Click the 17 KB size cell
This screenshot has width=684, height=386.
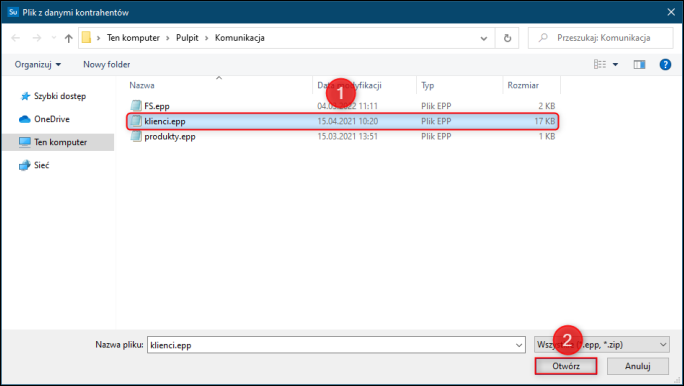[544, 121]
